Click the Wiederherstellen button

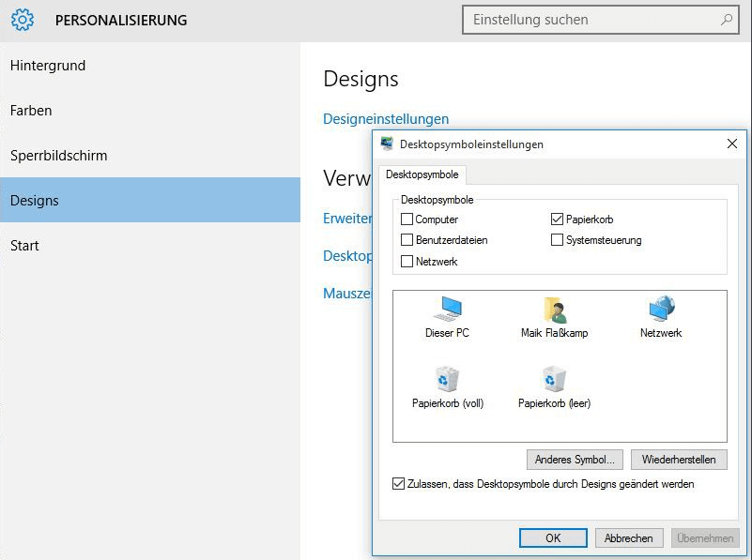click(679, 460)
